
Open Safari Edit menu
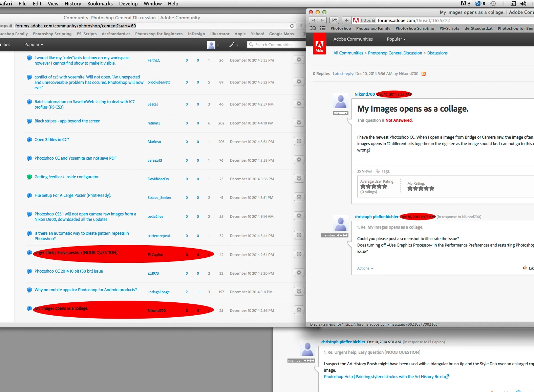37,4
